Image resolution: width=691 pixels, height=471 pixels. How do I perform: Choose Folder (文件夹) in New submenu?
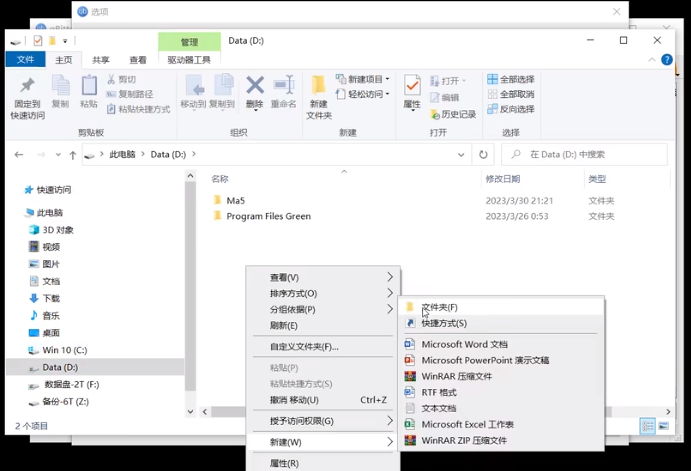(x=501, y=307)
